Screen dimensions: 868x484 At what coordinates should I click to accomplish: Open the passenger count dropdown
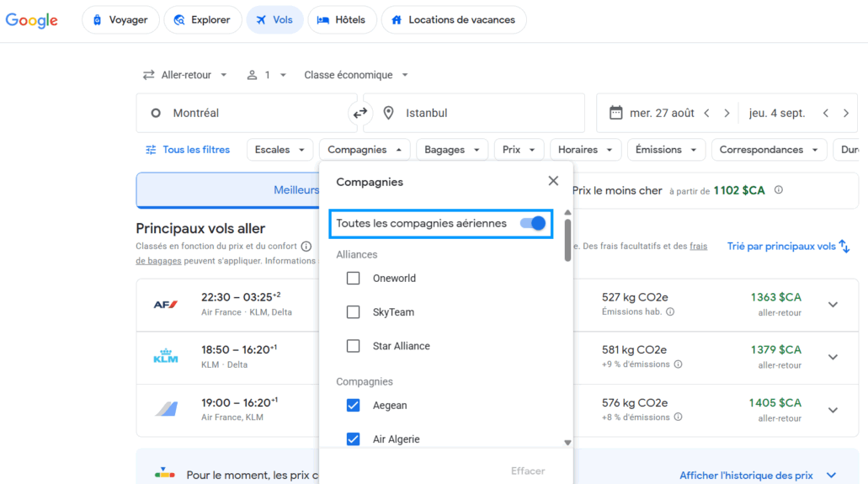pos(266,75)
